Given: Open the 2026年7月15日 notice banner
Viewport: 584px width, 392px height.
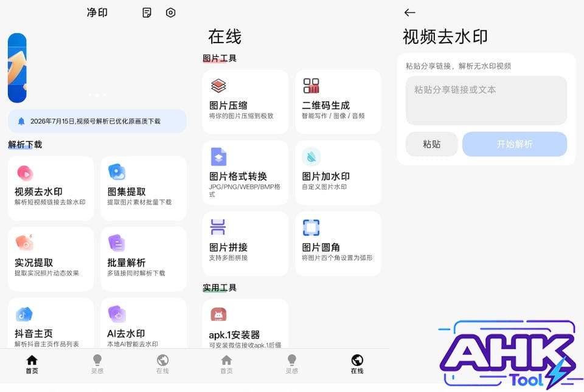Looking at the screenshot, I should pos(97,121).
